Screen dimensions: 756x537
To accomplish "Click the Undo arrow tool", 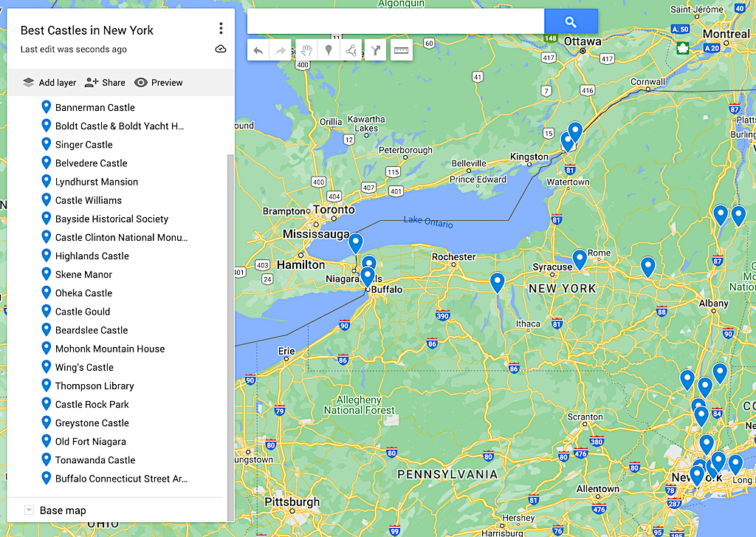I will click(258, 50).
